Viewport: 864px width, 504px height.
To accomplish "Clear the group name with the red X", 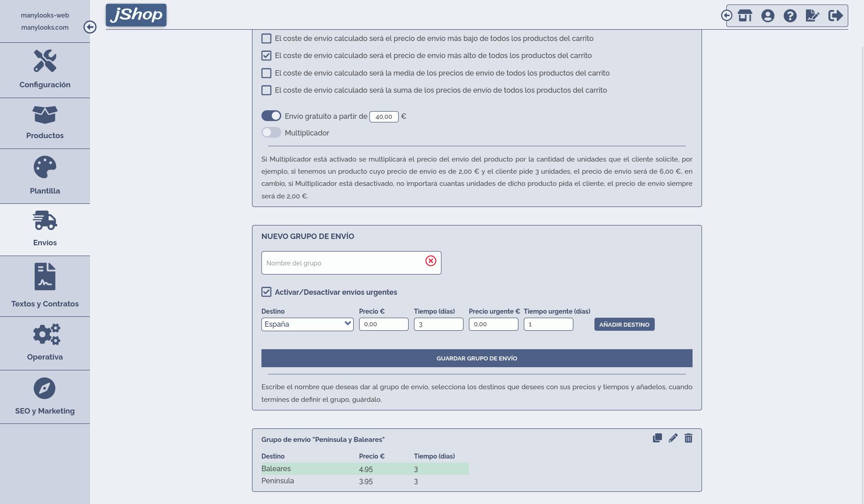I will (431, 261).
